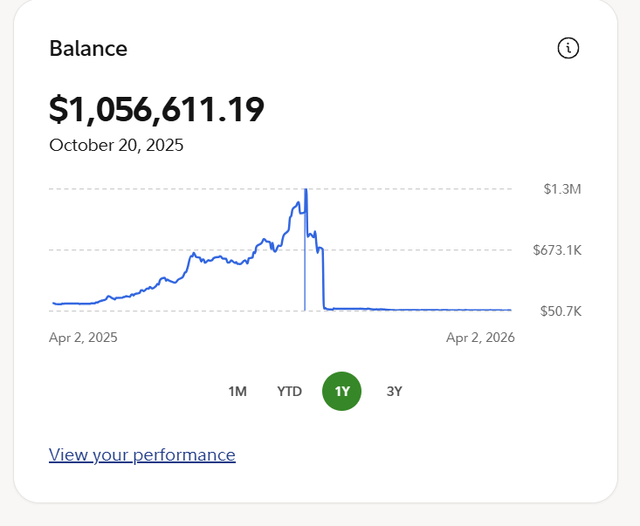Viewport: 640px width, 526px height.
Task: Switch to the 1M time range
Action: (x=237, y=391)
